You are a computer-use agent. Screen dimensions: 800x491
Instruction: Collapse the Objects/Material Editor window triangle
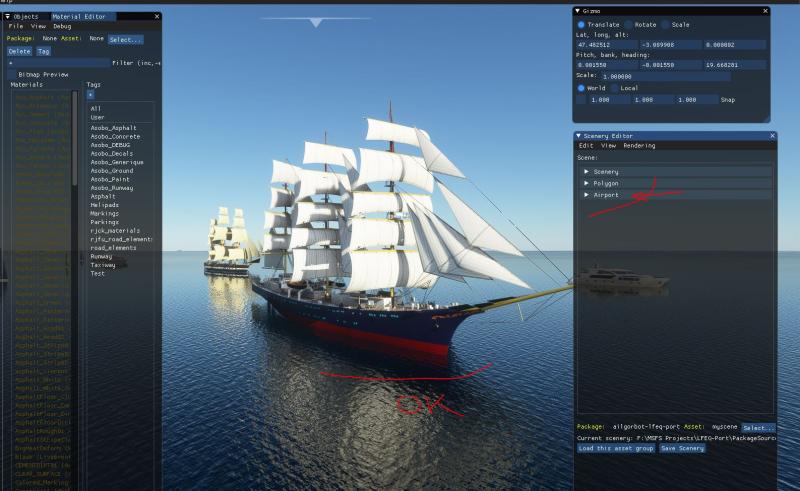pyautogui.click(x=8, y=16)
